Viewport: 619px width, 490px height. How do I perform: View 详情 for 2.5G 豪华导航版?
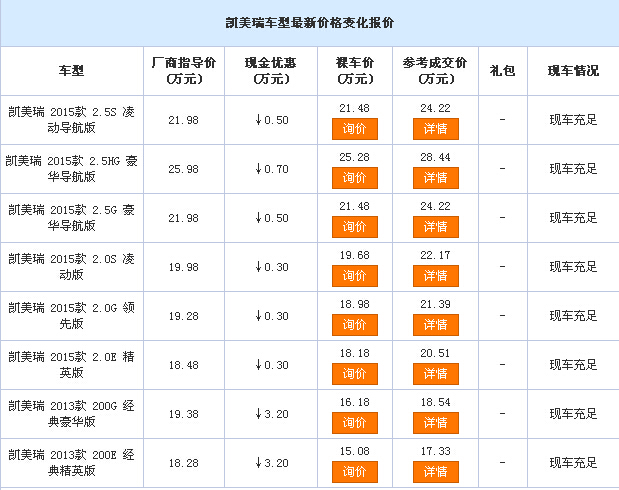coord(436,227)
